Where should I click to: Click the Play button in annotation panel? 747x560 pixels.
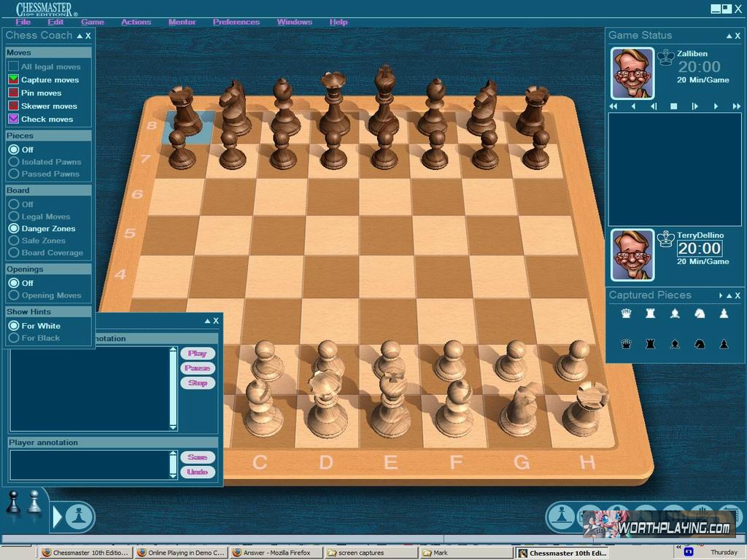tap(198, 353)
